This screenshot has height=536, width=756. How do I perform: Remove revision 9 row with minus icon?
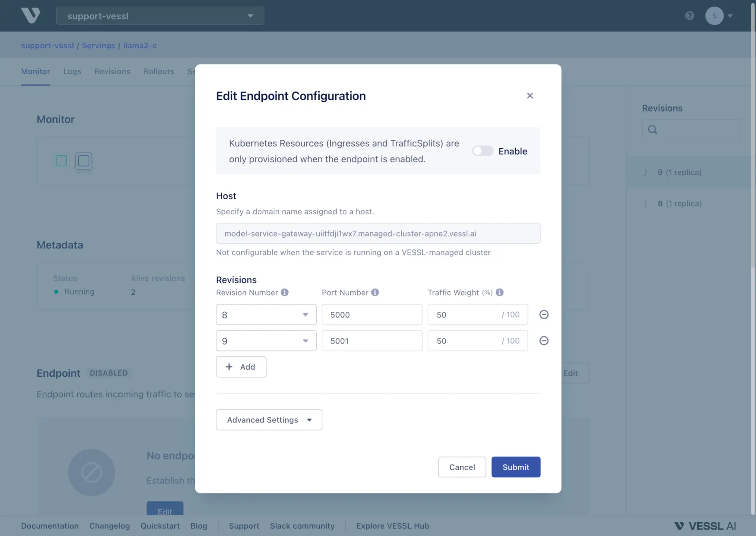[x=544, y=341]
